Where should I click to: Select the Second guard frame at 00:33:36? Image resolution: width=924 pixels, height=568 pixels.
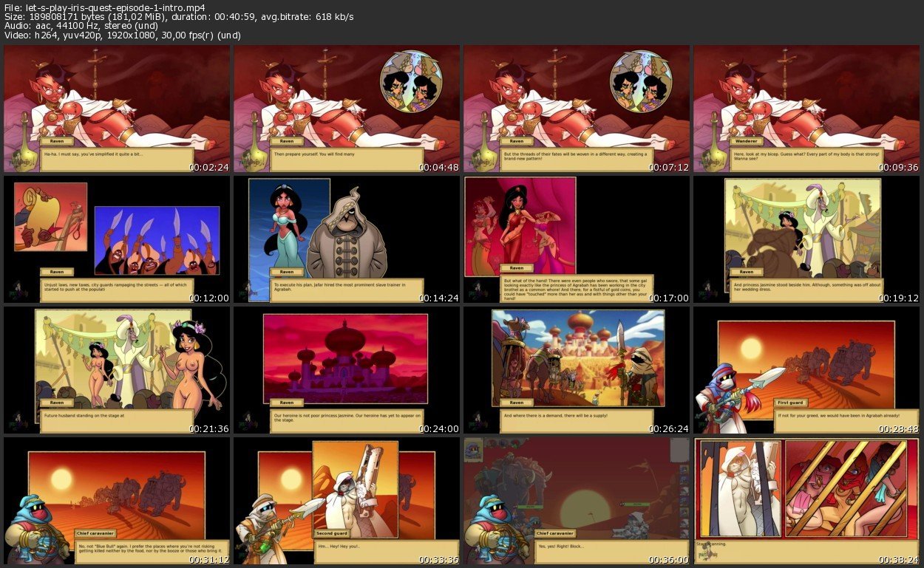[347, 501]
